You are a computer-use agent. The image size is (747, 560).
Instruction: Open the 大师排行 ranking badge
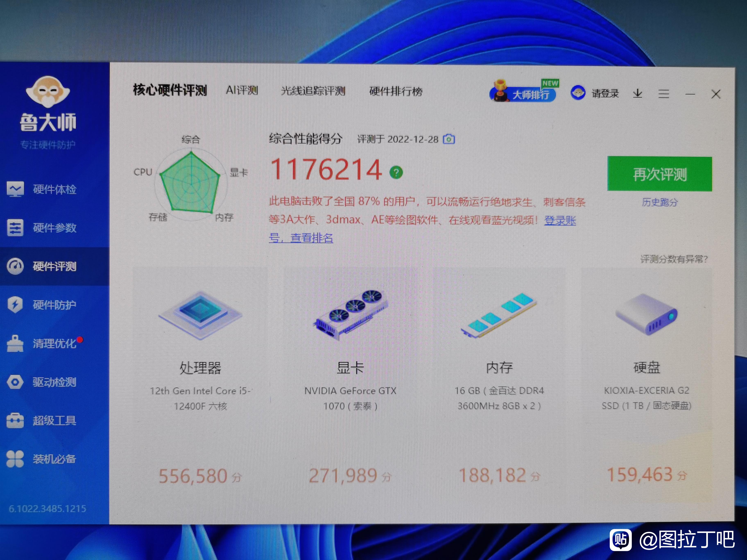pos(523,91)
